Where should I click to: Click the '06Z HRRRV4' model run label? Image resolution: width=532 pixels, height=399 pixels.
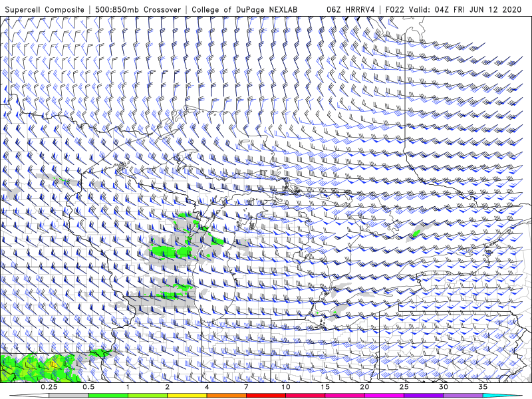coord(351,9)
